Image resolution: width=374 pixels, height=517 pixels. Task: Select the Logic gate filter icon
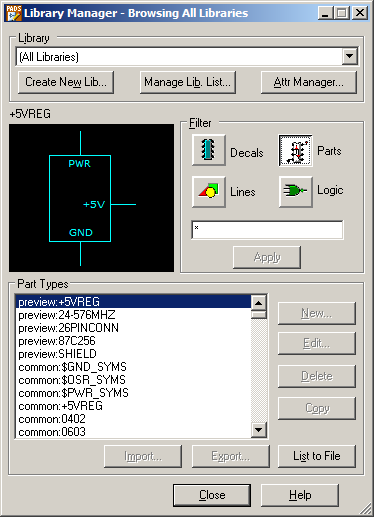click(295, 192)
